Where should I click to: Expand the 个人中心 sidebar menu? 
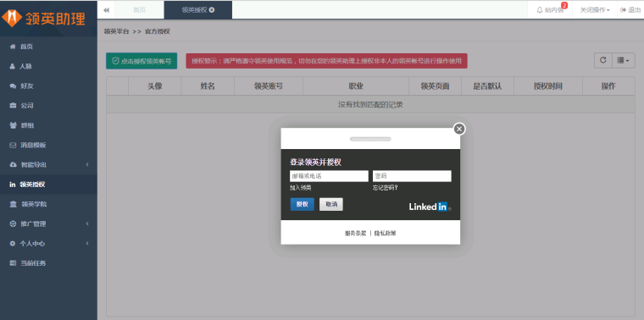(x=48, y=243)
